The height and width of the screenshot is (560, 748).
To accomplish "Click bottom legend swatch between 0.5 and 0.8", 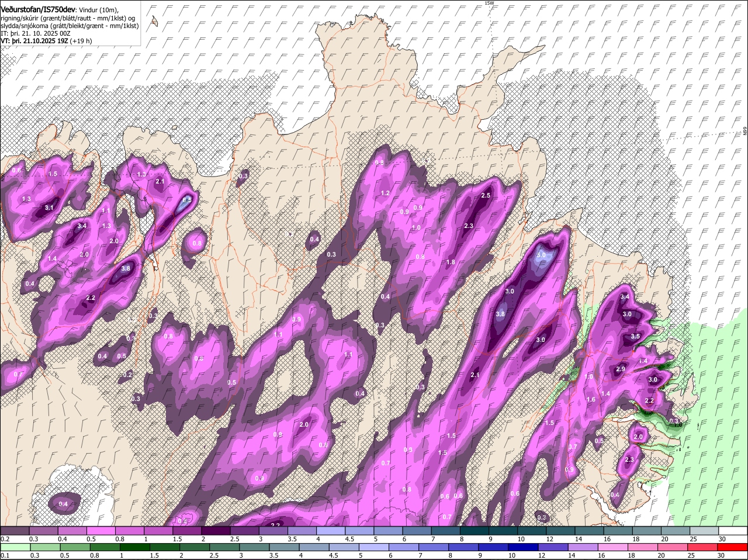I will point(75,547).
